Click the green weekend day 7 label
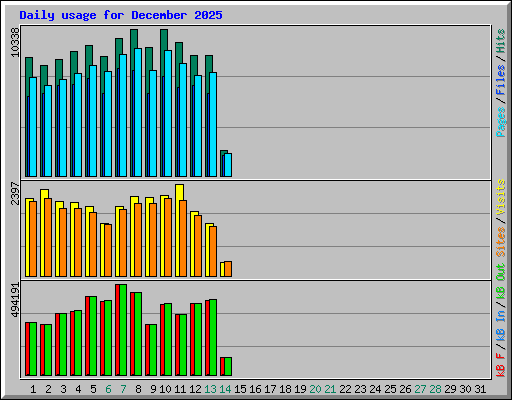 [x=123, y=389]
